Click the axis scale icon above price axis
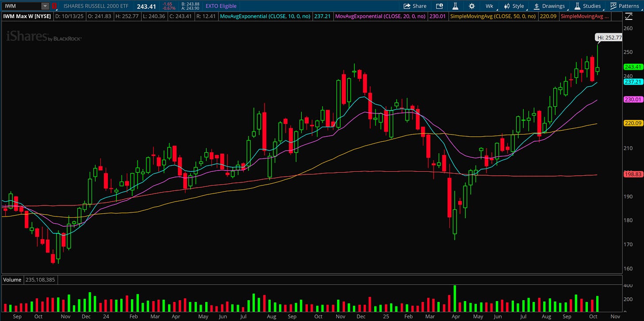The width and height of the screenshot is (644, 321). [629, 16]
